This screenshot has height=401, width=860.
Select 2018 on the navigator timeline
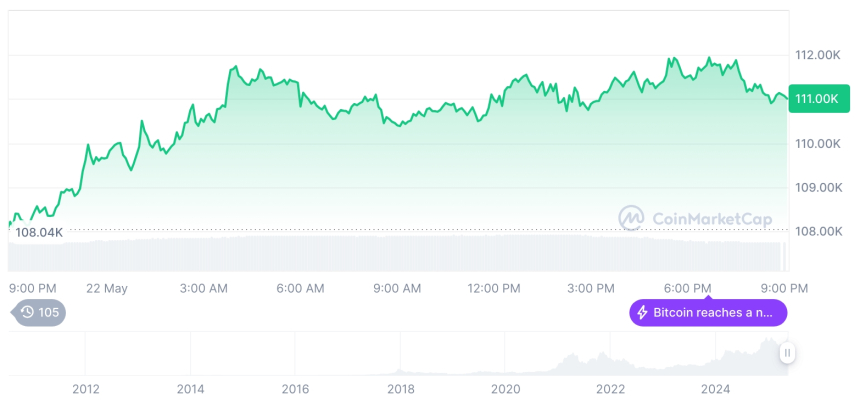click(x=400, y=388)
